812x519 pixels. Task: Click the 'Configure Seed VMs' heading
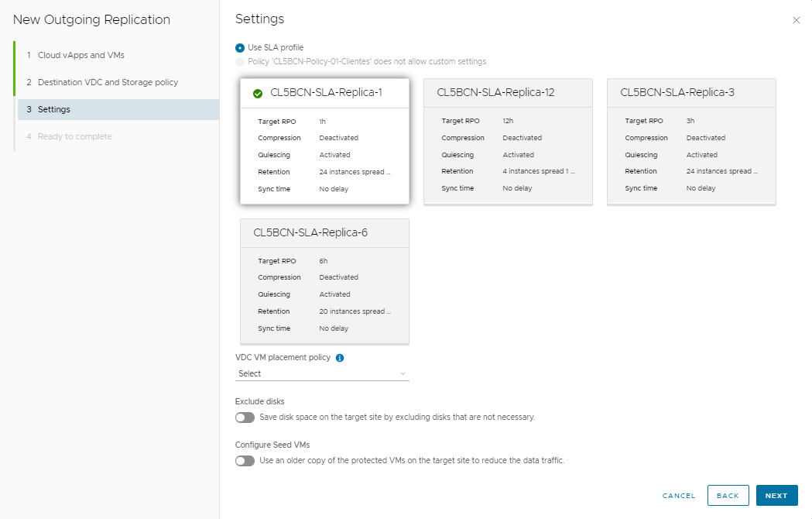point(272,445)
